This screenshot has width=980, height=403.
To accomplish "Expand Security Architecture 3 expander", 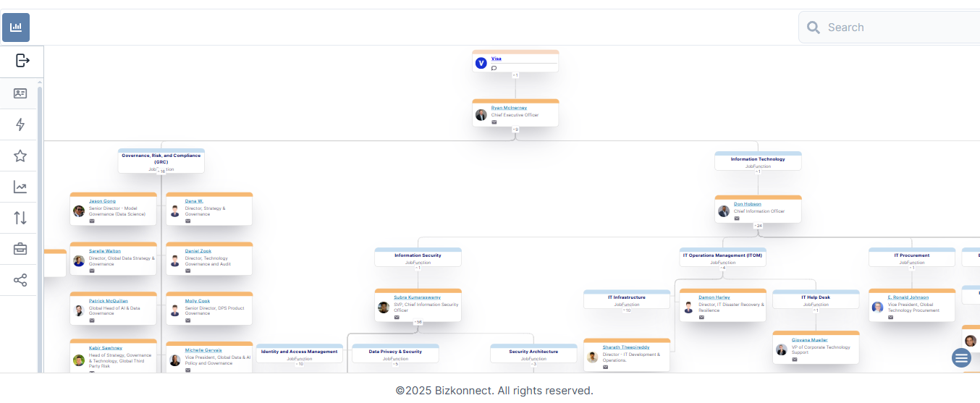I will [533, 364].
